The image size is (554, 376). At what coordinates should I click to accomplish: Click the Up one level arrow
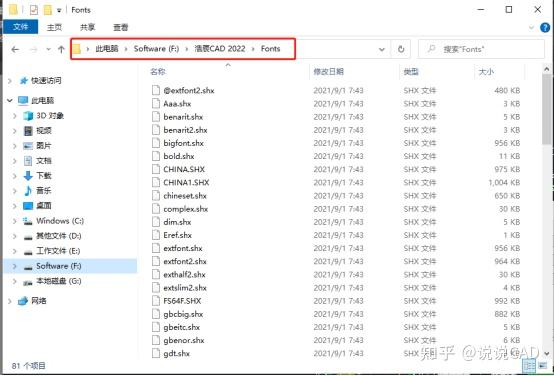click(61, 49)
